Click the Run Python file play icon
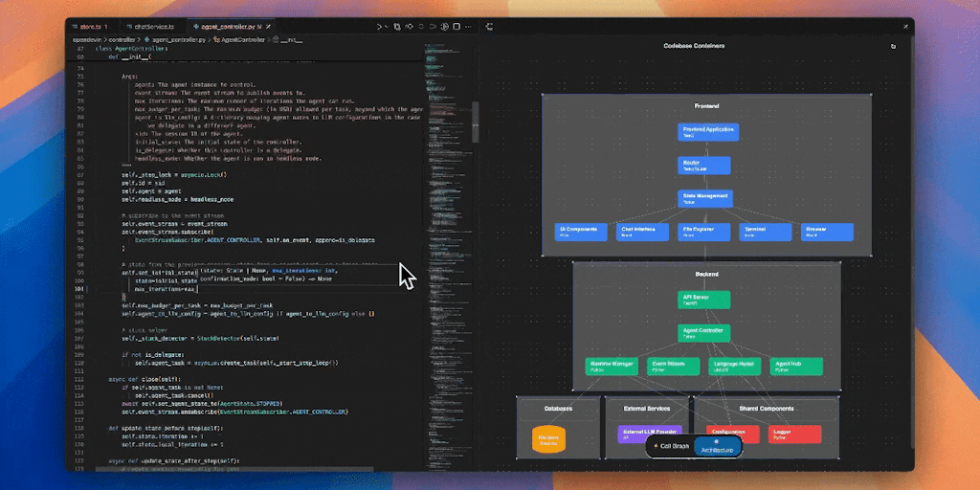Screen dimensions: 980x490 pos(379,27)
